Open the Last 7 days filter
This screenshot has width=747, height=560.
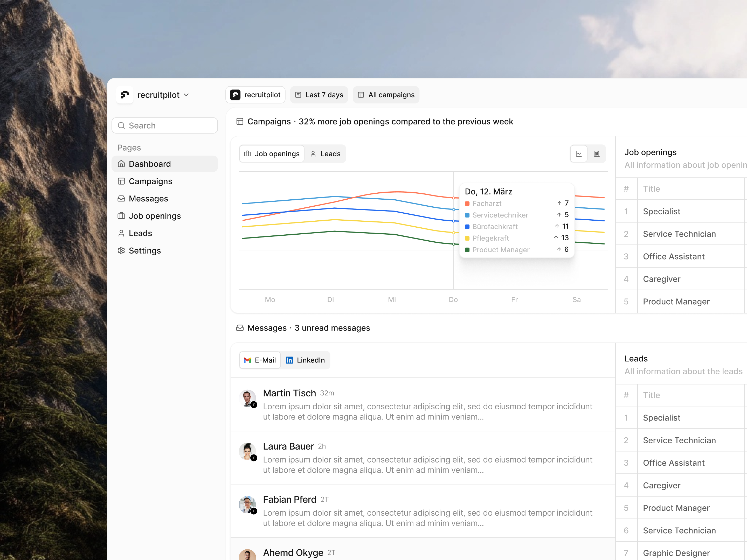click(x=319, y=95)
